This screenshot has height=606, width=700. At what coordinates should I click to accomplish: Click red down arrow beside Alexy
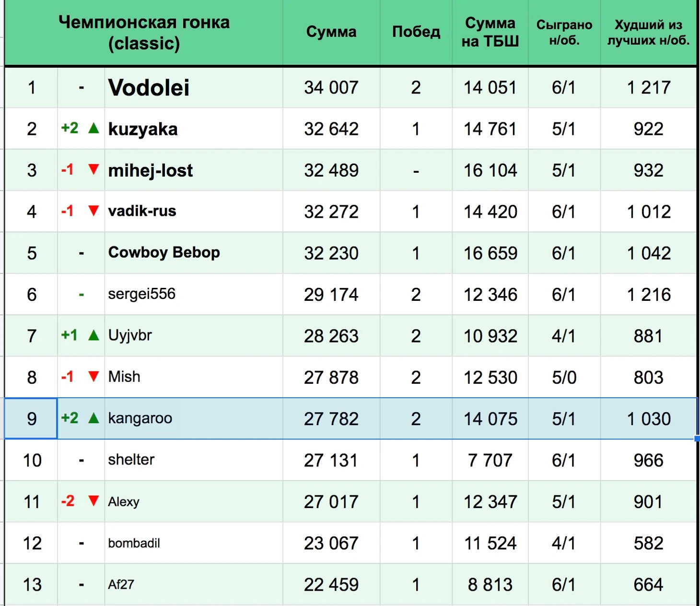click(94, 501)
